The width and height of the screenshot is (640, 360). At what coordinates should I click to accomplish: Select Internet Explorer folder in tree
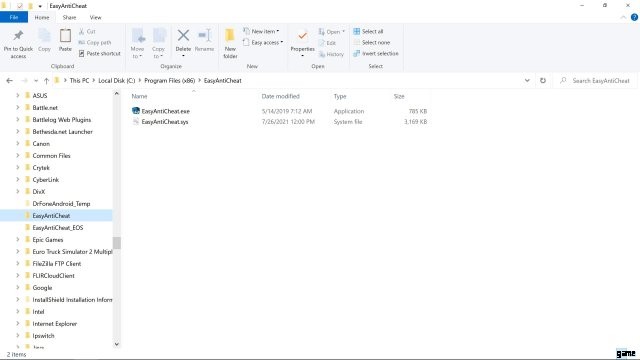[55, 324]
